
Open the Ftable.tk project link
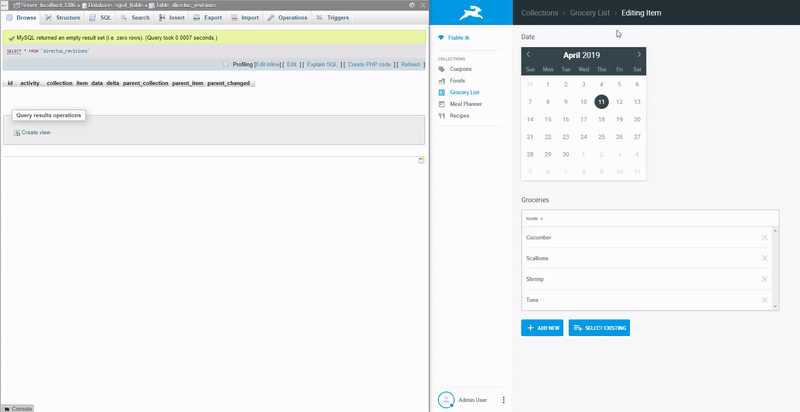point(458,38)
